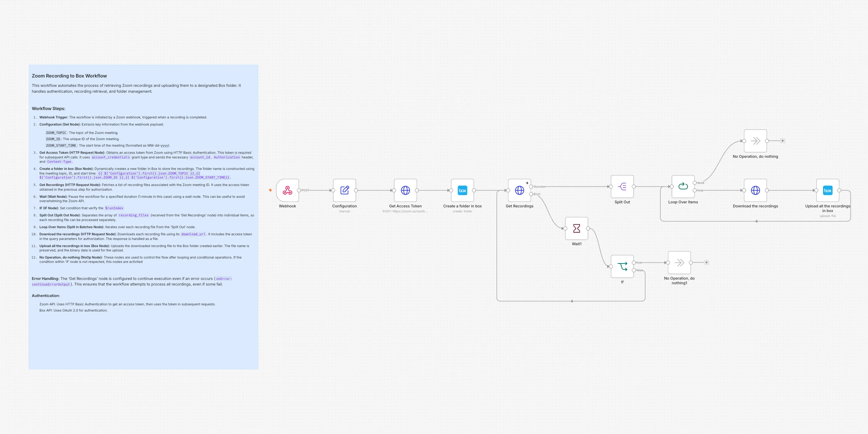
Task: Open the Get Recordings HTTP node
Action: (x=520, y=190)
